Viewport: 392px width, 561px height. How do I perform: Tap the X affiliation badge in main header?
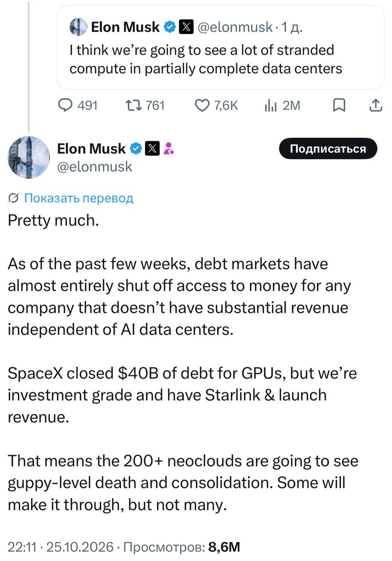[x=152, y=149]
